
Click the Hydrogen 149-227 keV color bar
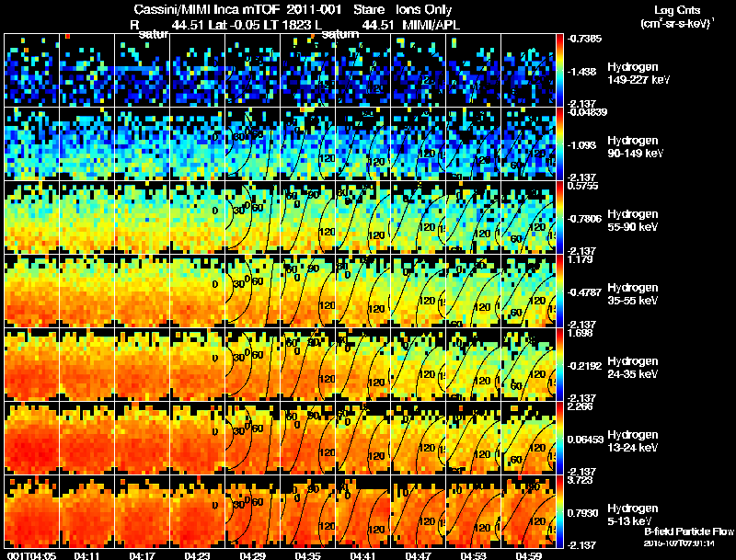[559, 71]
